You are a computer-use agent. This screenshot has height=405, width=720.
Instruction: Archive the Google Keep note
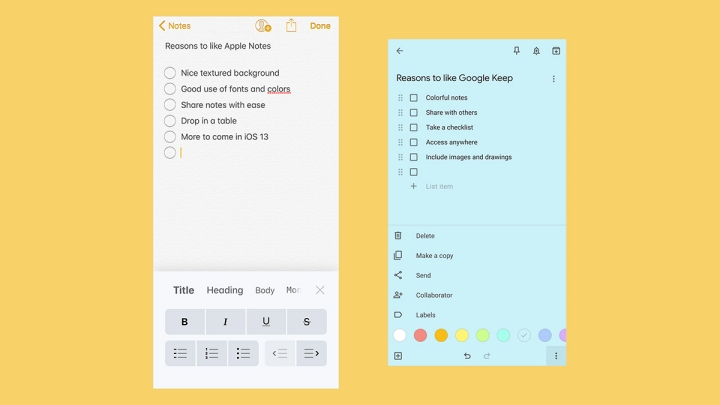556,51
